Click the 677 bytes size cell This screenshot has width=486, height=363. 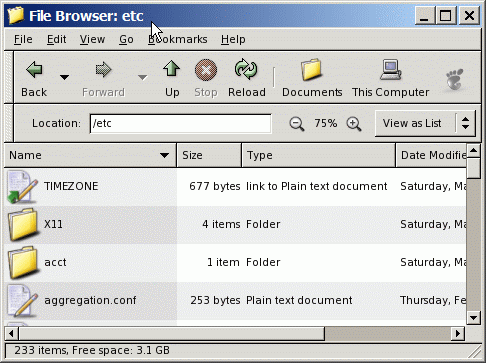pyautogui.click(x=215, y=186)
